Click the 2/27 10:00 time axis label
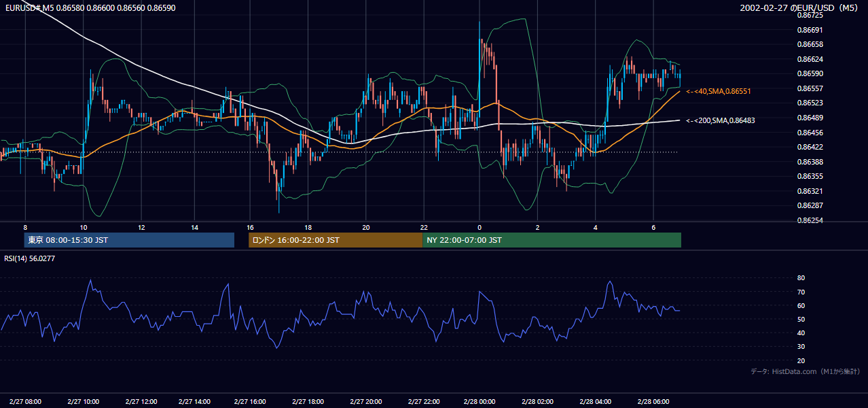The width and height of the screenshot is (868, 408). coord(83,402)
